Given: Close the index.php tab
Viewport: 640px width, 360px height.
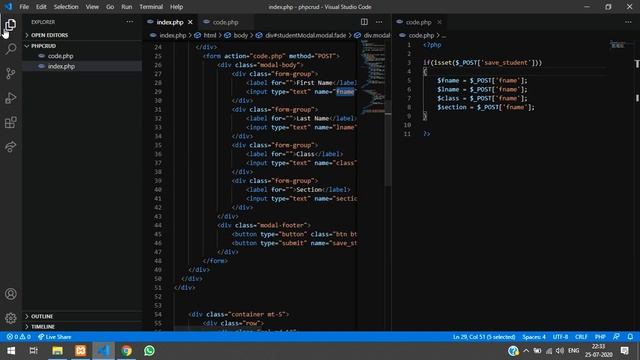Looking at the screenshot, I should click(190, 22).
